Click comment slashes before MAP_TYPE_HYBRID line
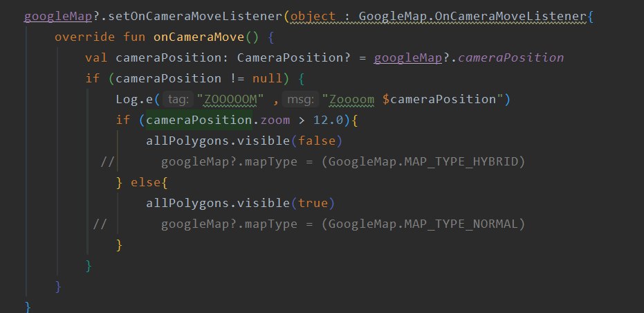 pos(107,161)
